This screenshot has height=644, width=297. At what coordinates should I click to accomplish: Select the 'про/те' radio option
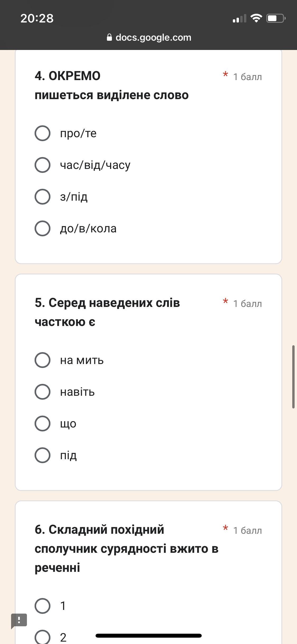(x=43, y=133)
